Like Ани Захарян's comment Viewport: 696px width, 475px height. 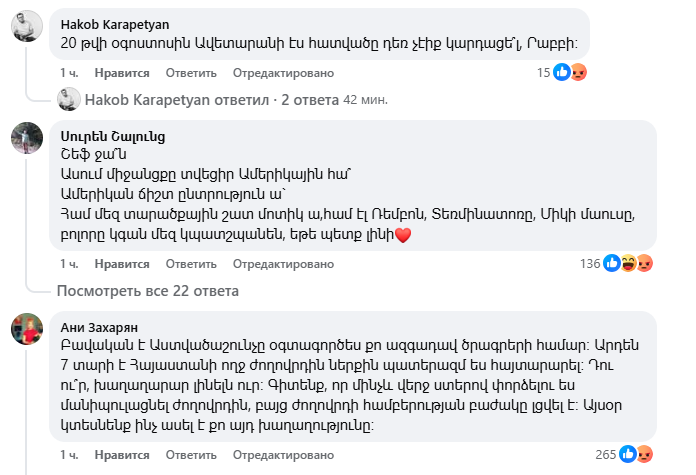(x=122, y=455)
